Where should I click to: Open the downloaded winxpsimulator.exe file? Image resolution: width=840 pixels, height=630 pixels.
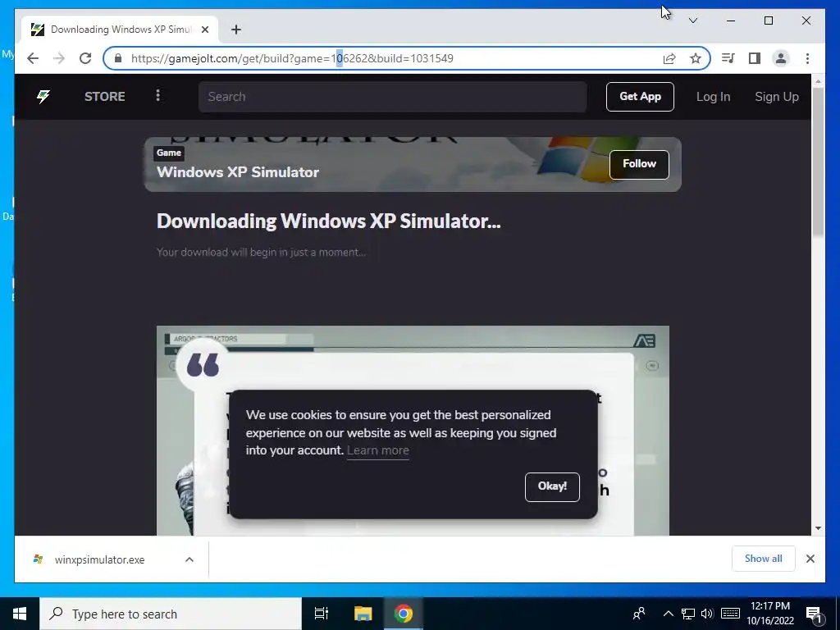(x=99, y=559)
